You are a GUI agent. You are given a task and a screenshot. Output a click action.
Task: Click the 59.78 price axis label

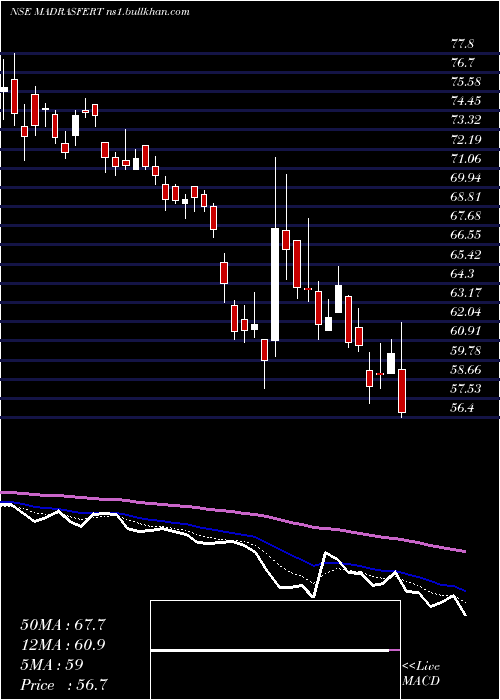coord(466,350)
